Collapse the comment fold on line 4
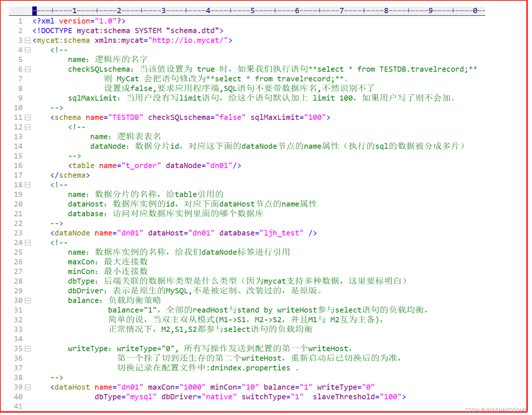This screenshot has width=532, height=415. coord(28,50)
